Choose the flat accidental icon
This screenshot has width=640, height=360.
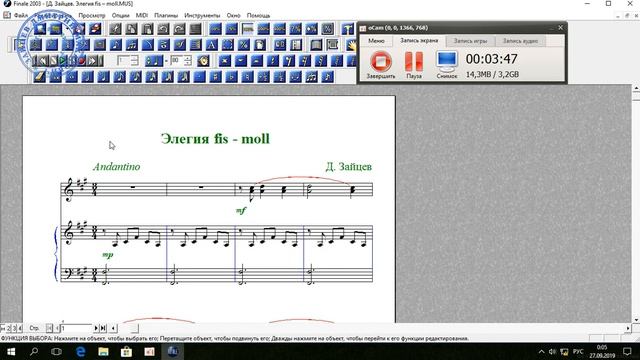click(x=231, y=76)
